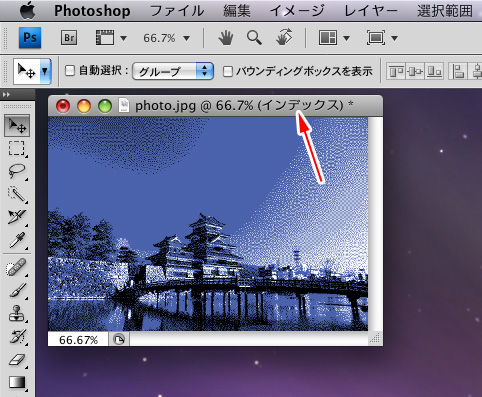Click the Ps application icon
This screenshot has width=482, height=397.
pyautogui.click(x=30, y=37)
